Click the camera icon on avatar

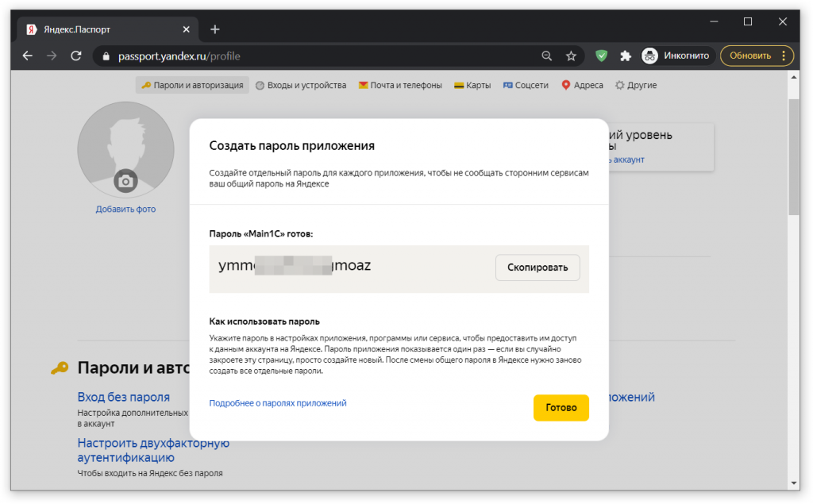click(x=125, y=181)
